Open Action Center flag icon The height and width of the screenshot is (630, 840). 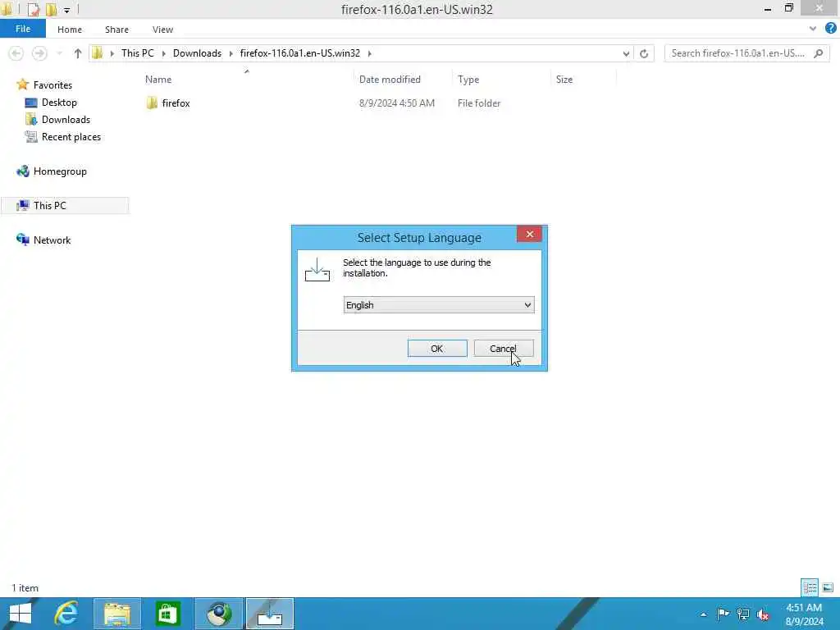[x=723, y=614]
